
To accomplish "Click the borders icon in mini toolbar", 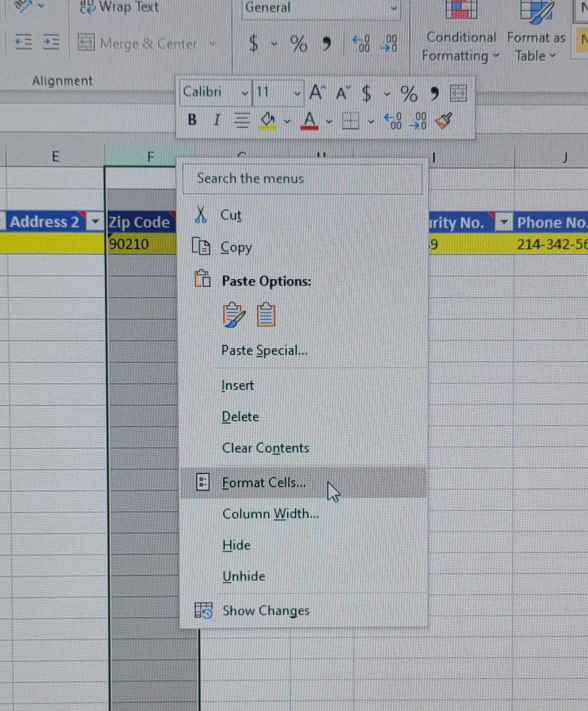I will pos(350,120).
